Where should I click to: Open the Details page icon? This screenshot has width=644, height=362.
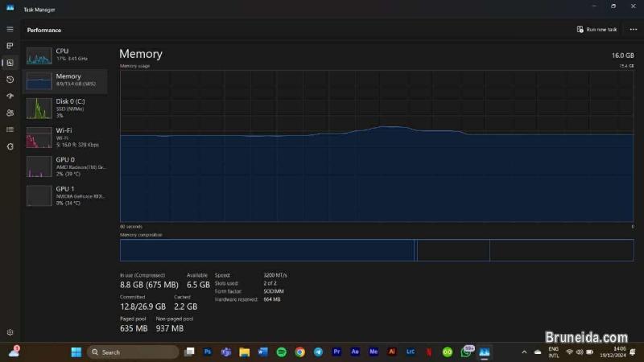(x=10, y=130)
